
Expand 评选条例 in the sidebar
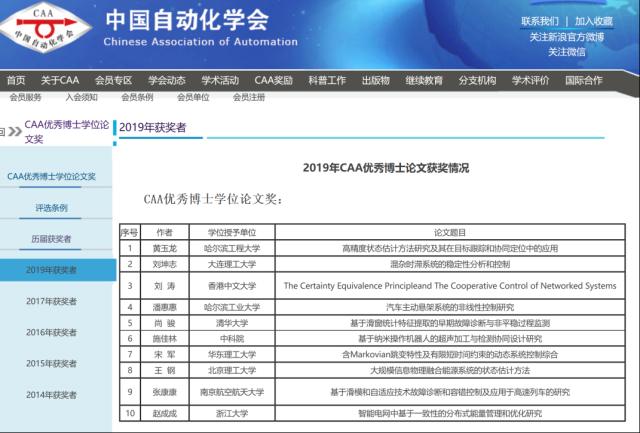coord(51,208)
